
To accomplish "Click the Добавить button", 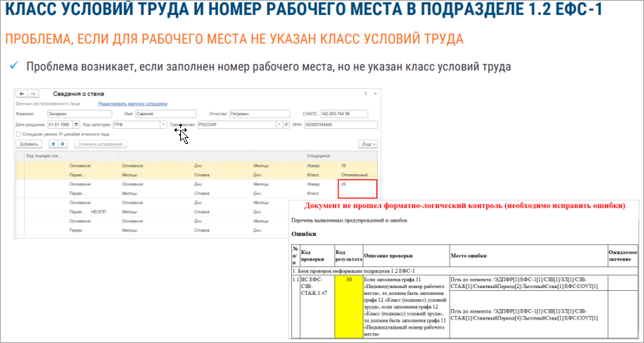I will [x=29, y=144].
